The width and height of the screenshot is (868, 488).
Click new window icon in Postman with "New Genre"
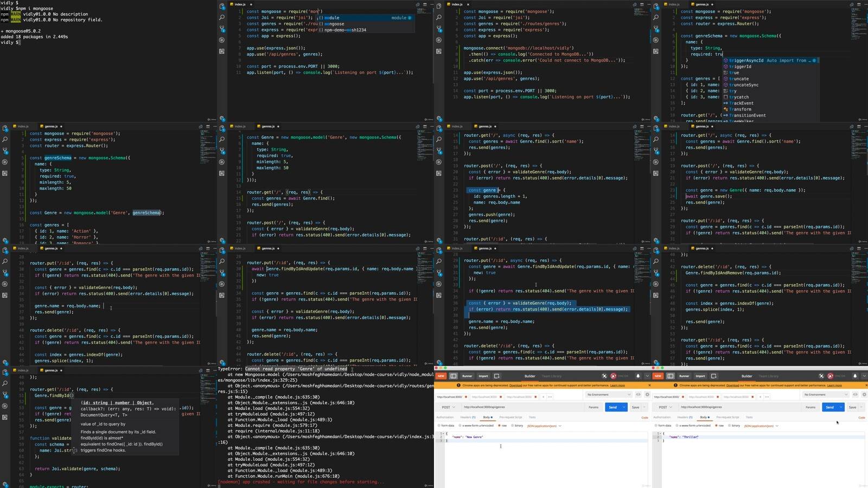pos(496,376)
